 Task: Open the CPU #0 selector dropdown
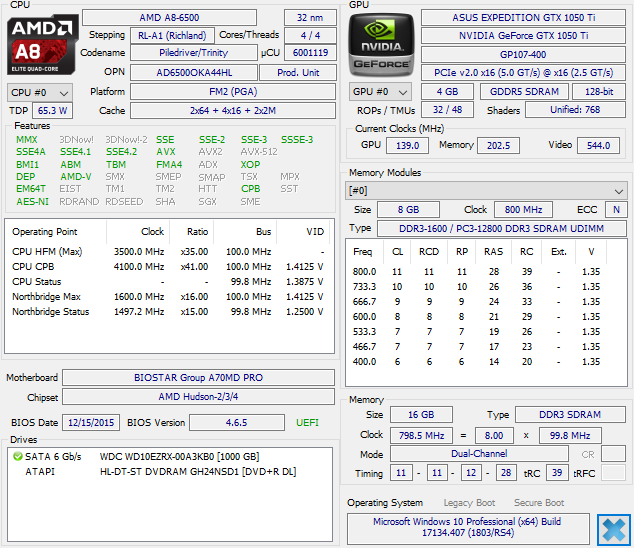pos(40,93)
